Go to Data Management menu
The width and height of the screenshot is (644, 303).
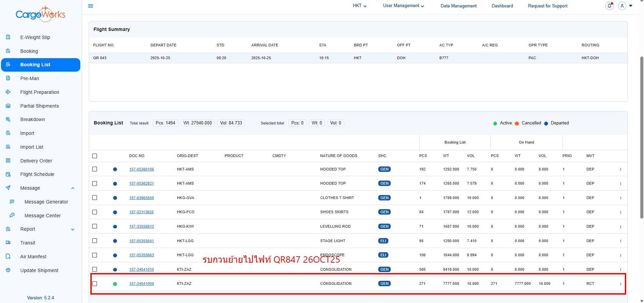[458, 6]
